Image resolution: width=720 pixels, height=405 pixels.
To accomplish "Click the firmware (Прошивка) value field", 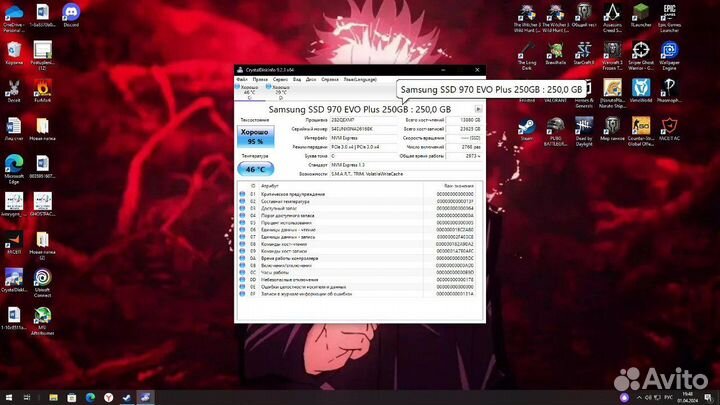I will [x=363, y=120].
